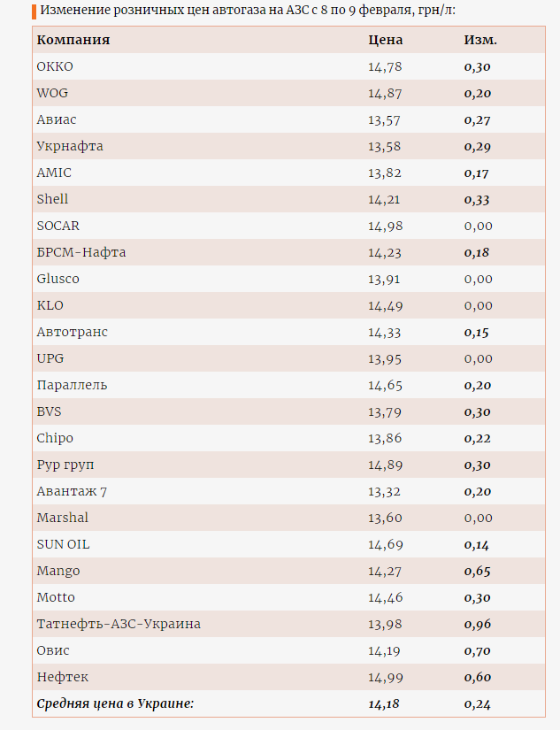The image size is (560, 730).
Task: Click the Компания column header
Action: coord(73,40)
